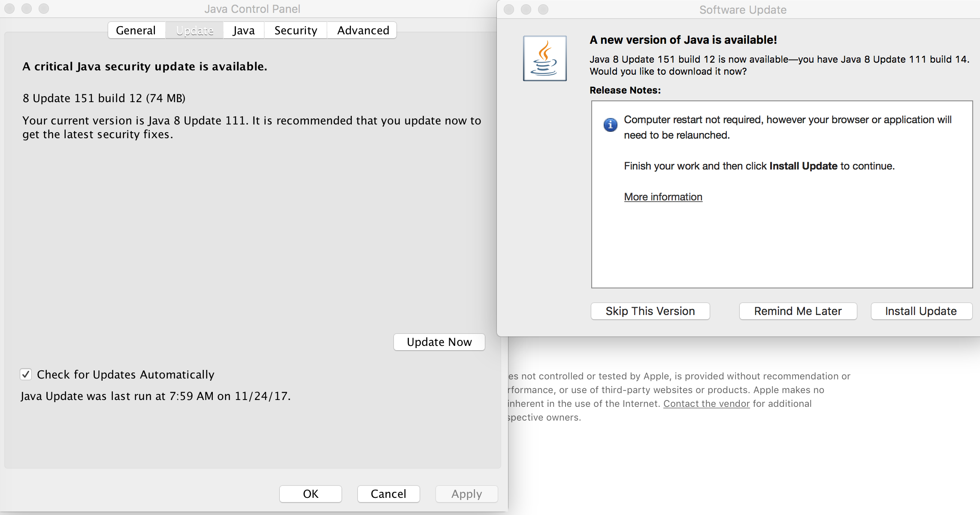
Task: Click OK in Java Control Panel
Action: pyautogui.click(x=311, y=494)
